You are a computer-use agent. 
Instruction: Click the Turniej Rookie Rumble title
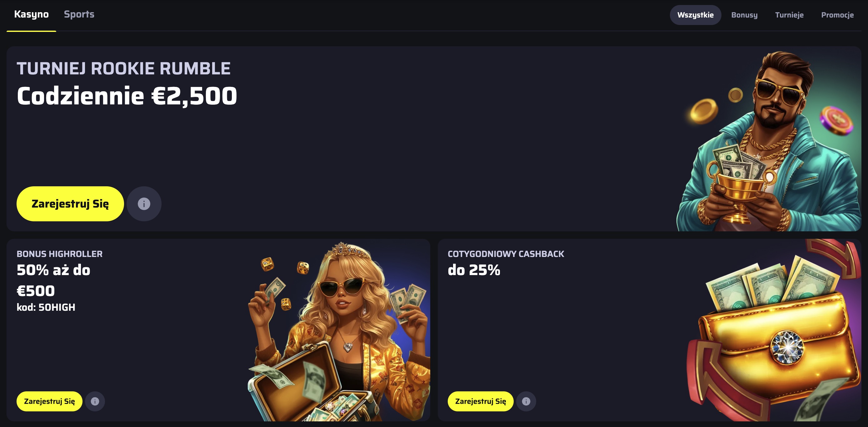(123, 68)
